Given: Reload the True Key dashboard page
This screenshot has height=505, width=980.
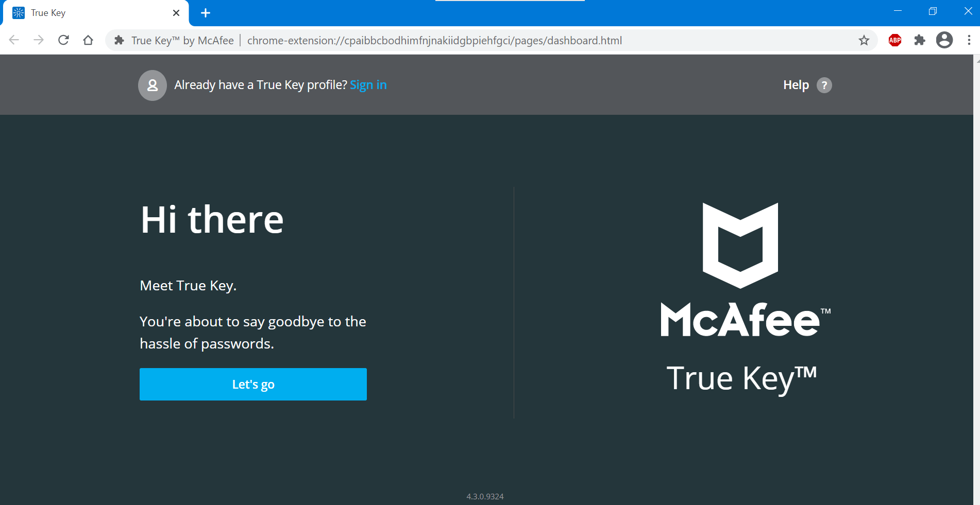Looking at the screenshot, I should 63,40.
